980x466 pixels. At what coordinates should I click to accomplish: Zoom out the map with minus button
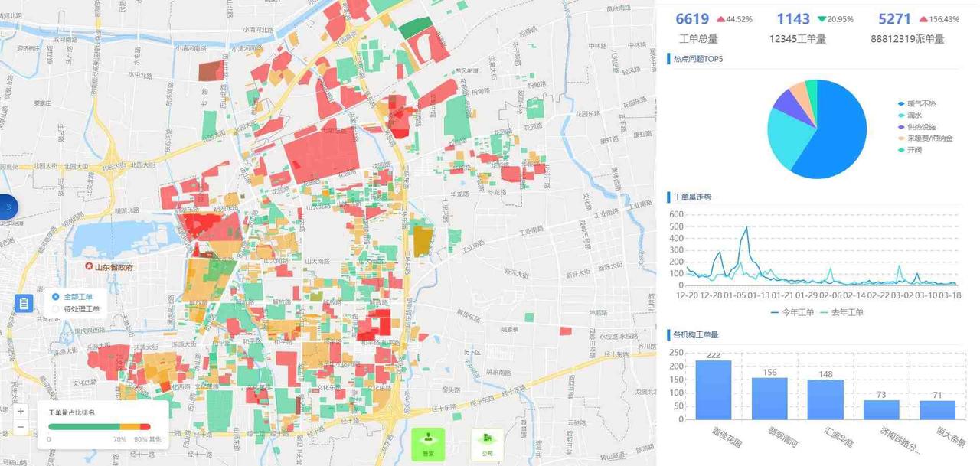point(21,427)
